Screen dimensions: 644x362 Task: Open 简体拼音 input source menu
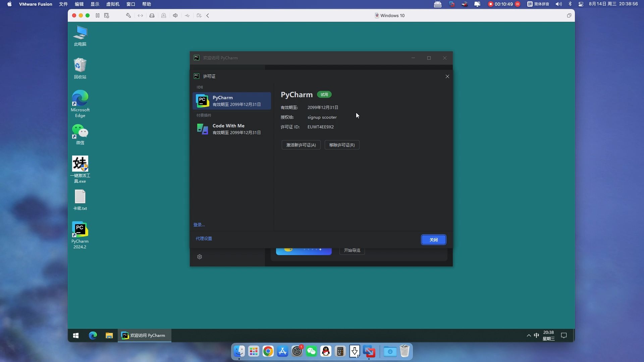538,4
